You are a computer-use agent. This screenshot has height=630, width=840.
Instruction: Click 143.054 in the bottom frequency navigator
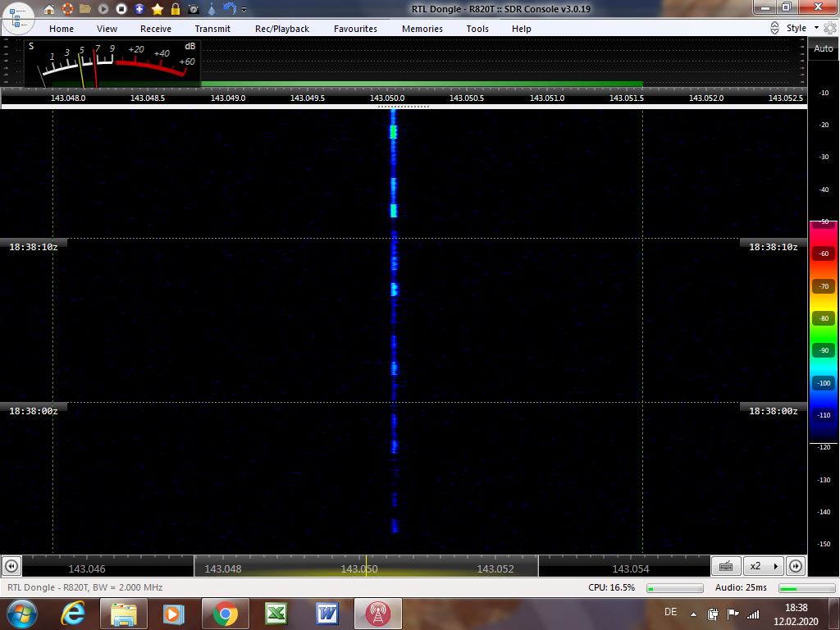(x=631, y=569)
